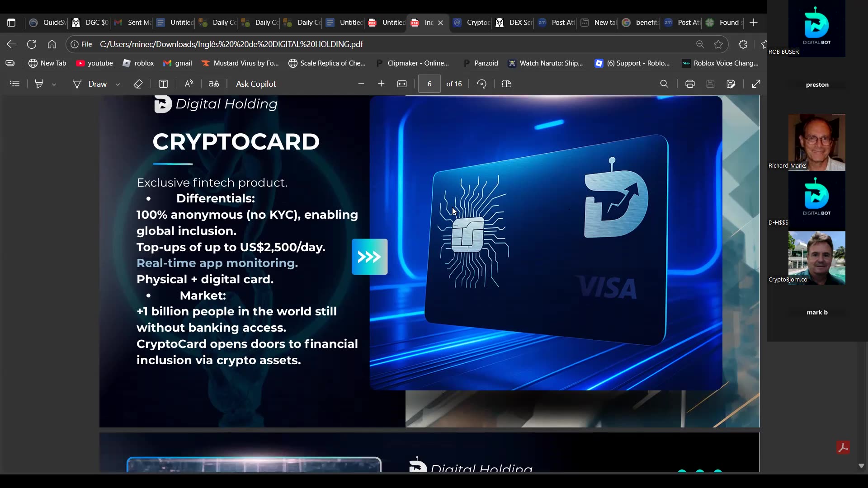This screenshot has width=868, height=488.
Task: Open the youtube favorite bookmark
Action: [94, 63]
